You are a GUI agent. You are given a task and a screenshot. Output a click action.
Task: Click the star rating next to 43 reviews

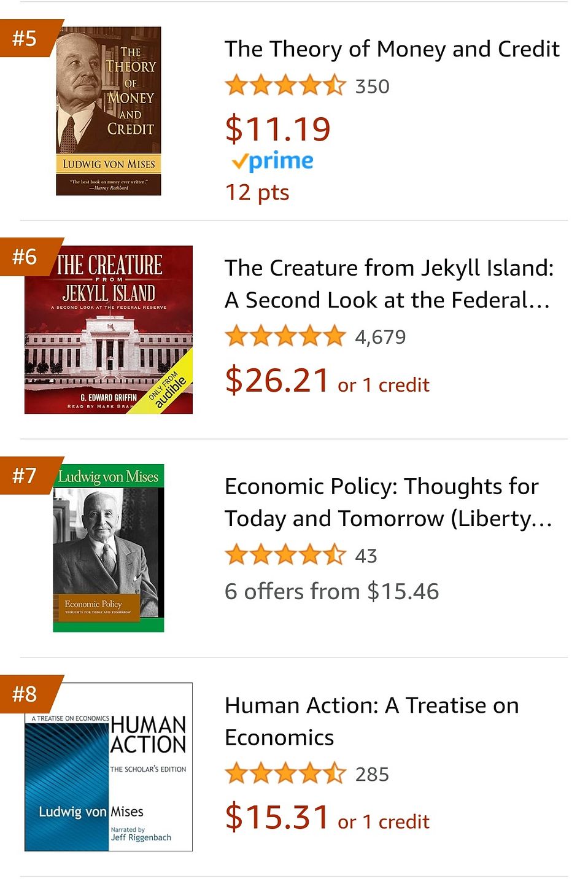coord(284,555)
